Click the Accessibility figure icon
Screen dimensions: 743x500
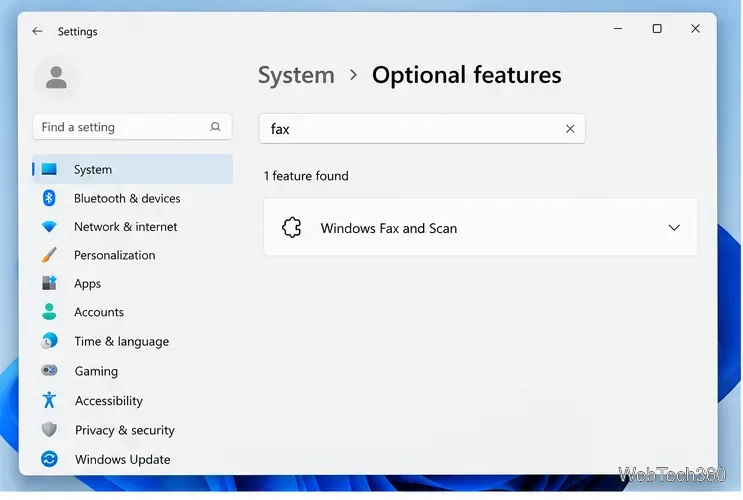pyautogui.click(x=49, y=400)
